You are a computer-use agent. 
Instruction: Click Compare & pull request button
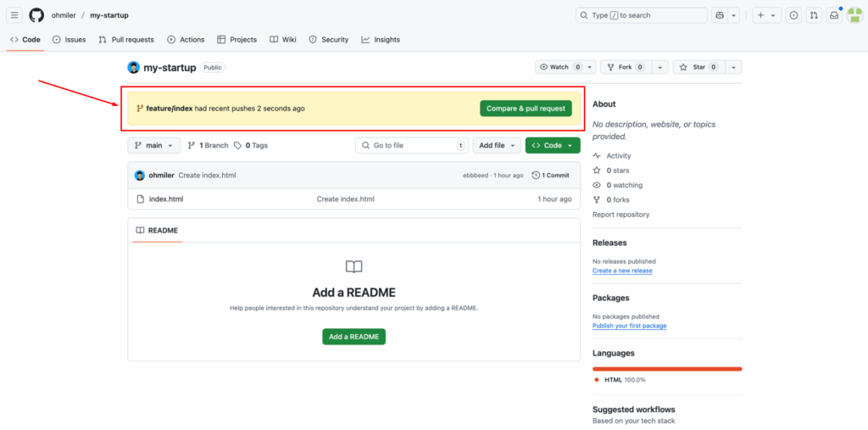click(x=526, y=109)
